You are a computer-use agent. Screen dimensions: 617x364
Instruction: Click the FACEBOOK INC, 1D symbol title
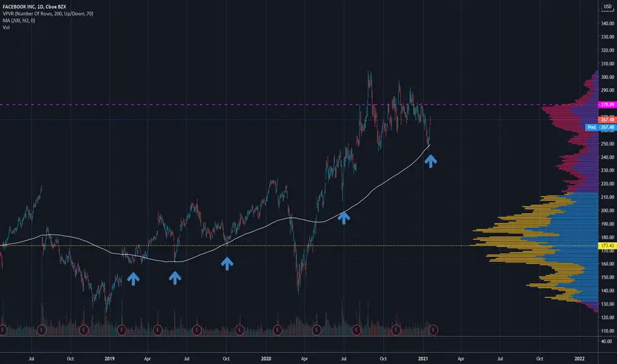click(x=34, y=7)
